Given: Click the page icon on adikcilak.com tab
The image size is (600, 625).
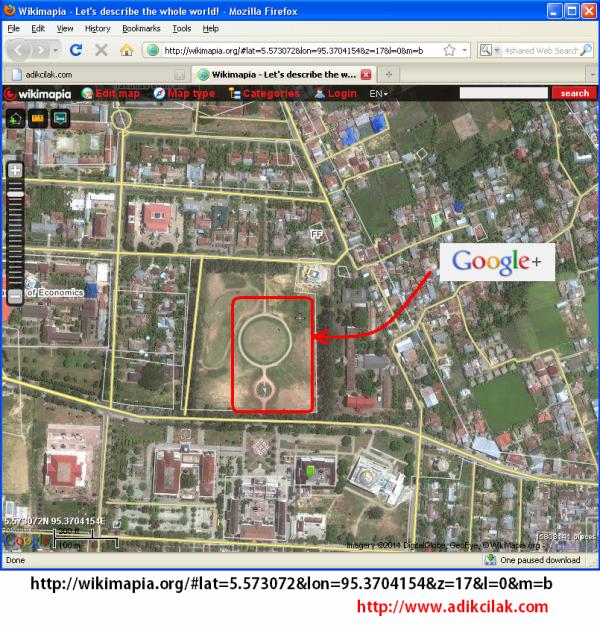Looking at the screenshot, I should [17, 75].
